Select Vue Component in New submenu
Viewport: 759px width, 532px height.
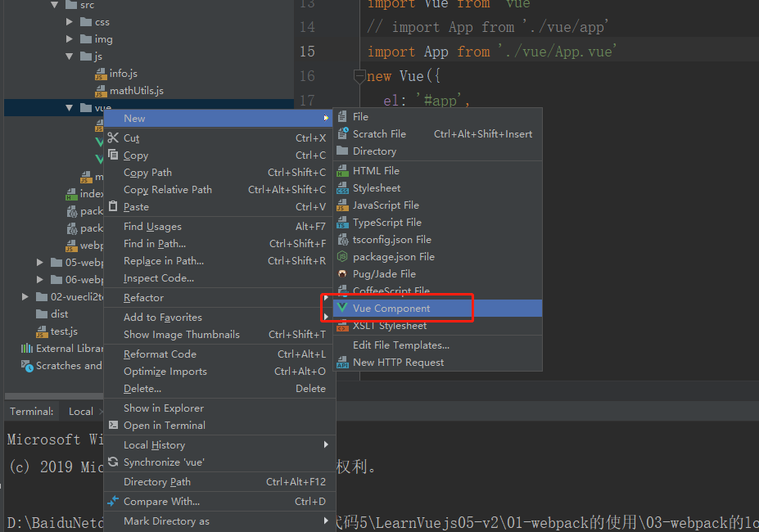point(437,308)
